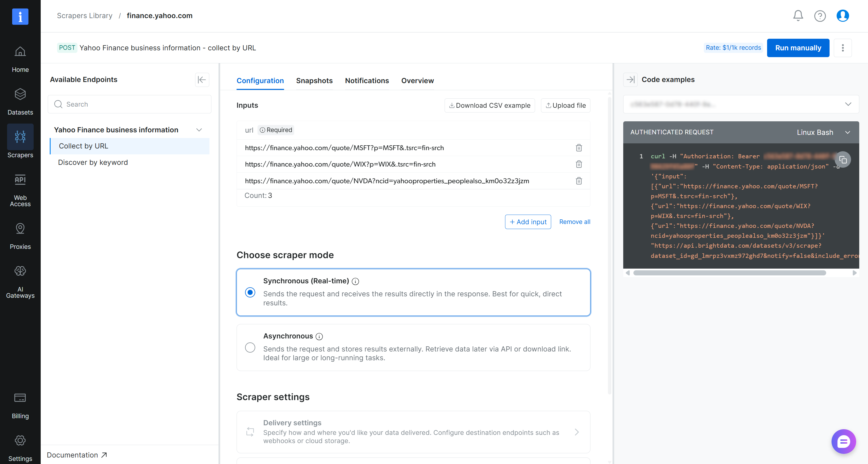Switch to the Snapshots tab
Screen dimensions: 868x464
click(314, 81)
